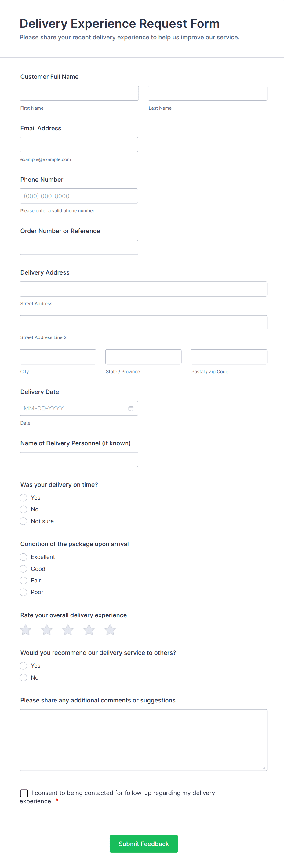Open the calendar picker icon in Delivery Date
Screen dimensions: 284x868
coord(131,408)
